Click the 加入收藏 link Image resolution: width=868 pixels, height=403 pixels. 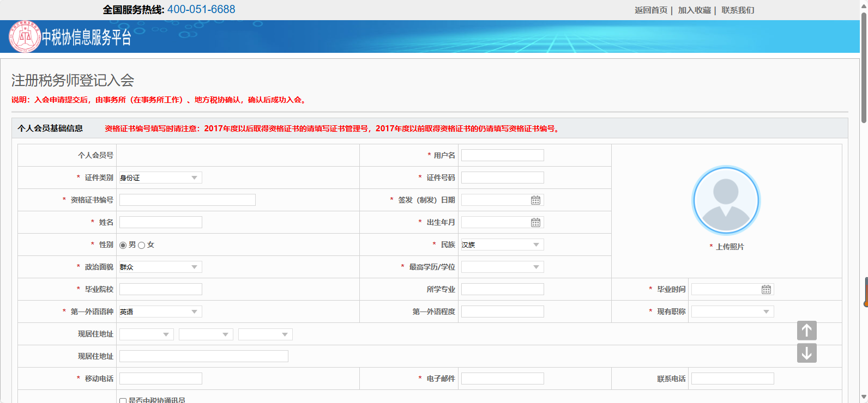click(695, 10)
